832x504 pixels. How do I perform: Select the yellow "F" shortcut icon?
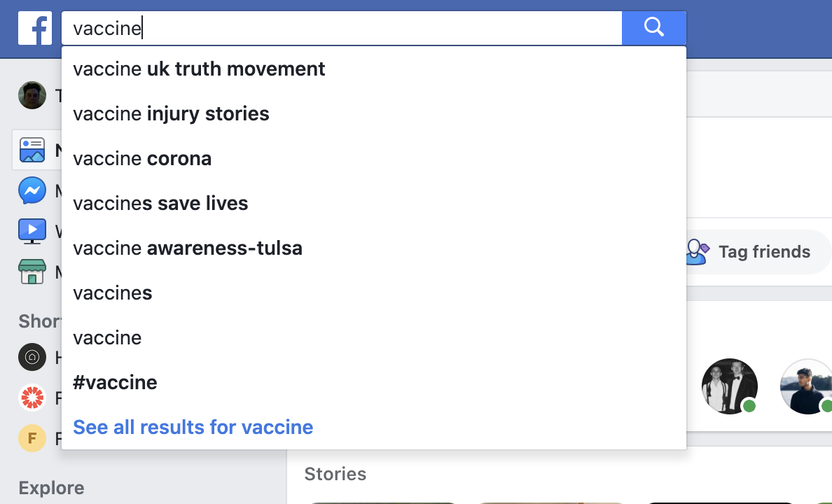click(32, 439)
